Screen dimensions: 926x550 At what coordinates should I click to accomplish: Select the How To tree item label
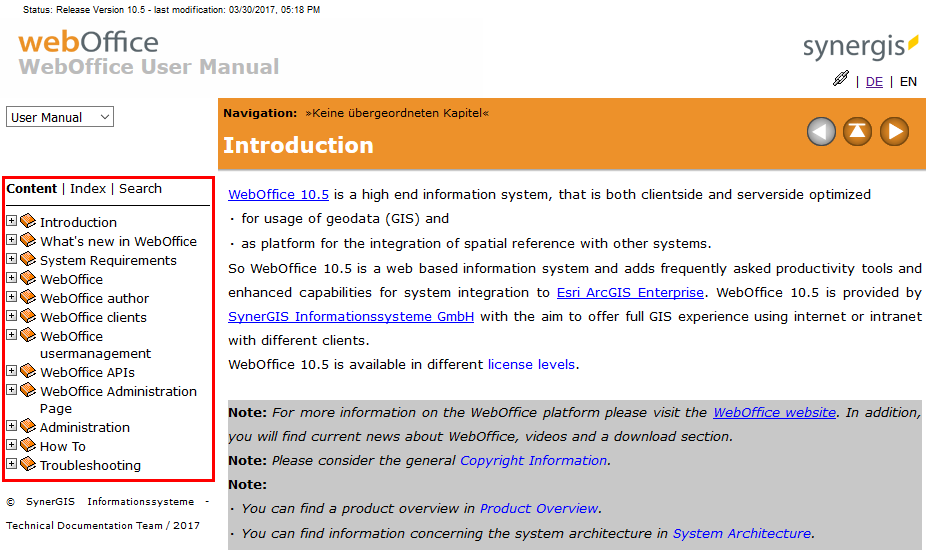click(x=63, y=447)
